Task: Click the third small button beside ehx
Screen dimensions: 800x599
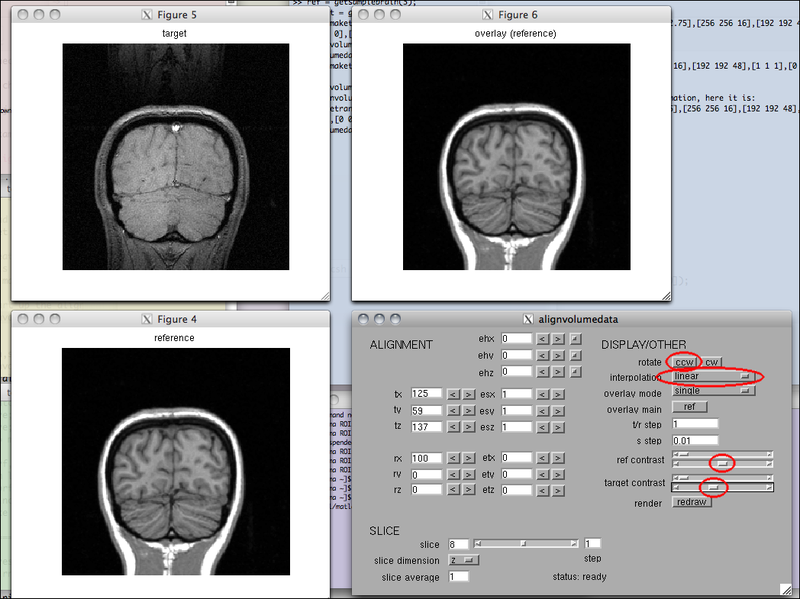Action: [x=575, y=340]
